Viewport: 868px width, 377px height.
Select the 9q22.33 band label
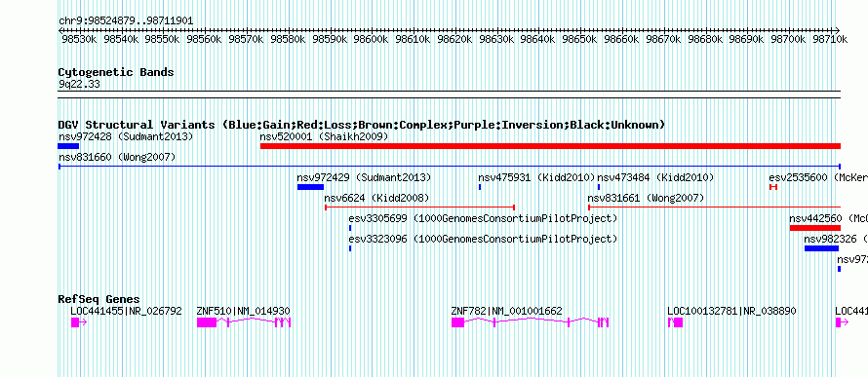click(79, 84)
